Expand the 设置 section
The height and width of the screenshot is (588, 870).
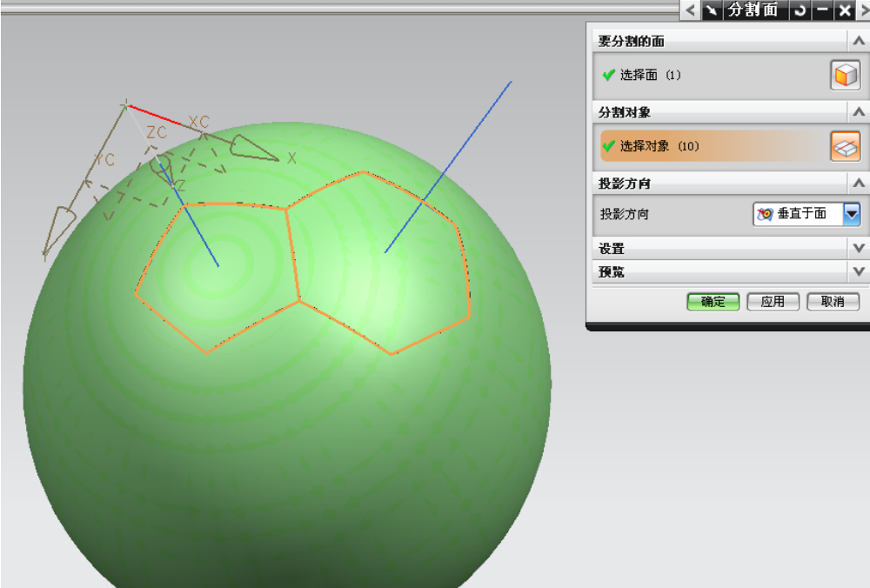pyautogui.click(x=859, y=248)
